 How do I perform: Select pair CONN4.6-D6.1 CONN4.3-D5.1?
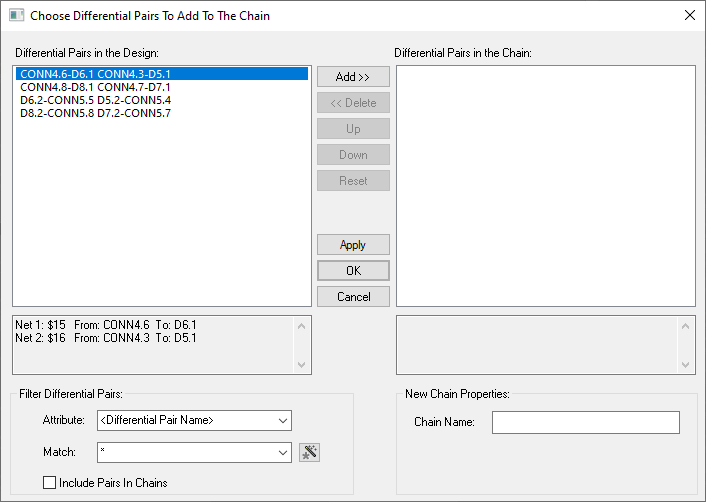point(95,74)
